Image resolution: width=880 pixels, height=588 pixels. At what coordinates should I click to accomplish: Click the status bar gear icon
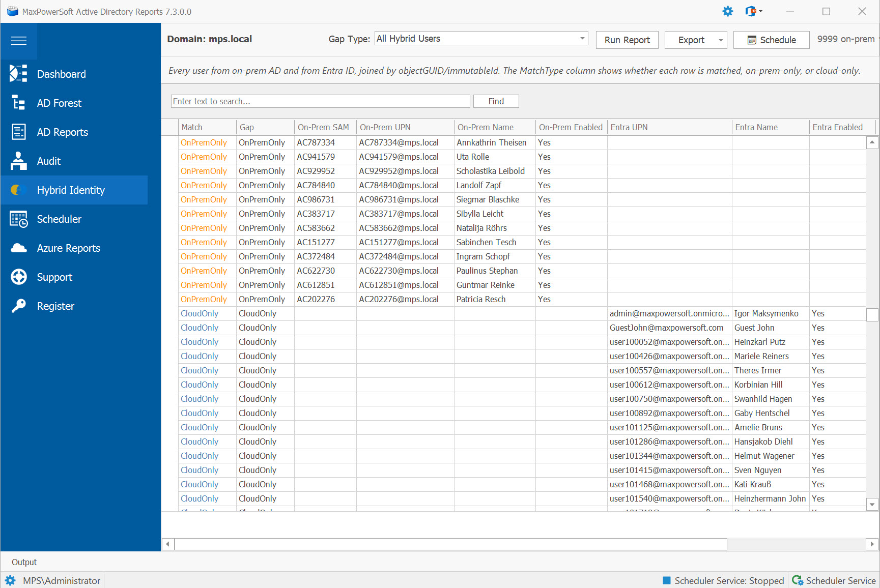click(10, 580)
